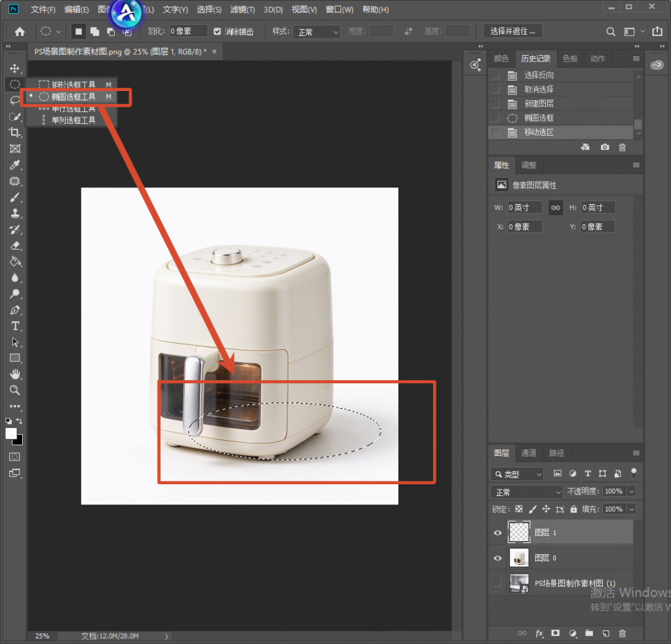
Task: Select the Zoom tool
Action: (x=15, y=390)
